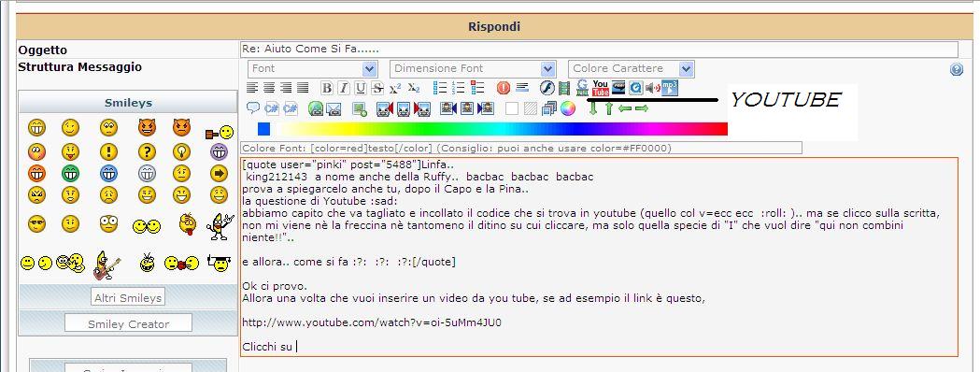Viewport: 980px width, 372px height.
Task: Open the Dimensione Font dropdown
Action: (x=473, y=69)
